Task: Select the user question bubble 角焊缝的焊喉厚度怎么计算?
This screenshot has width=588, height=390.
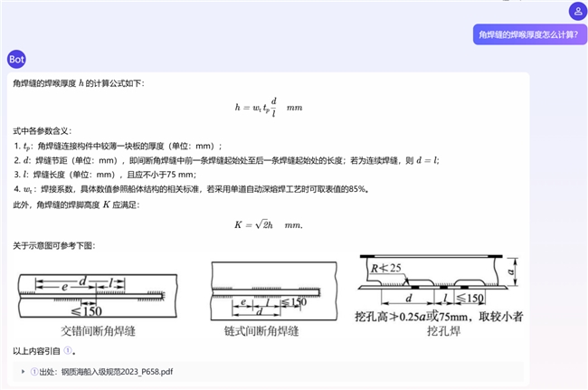Action: tap(527, 34)
